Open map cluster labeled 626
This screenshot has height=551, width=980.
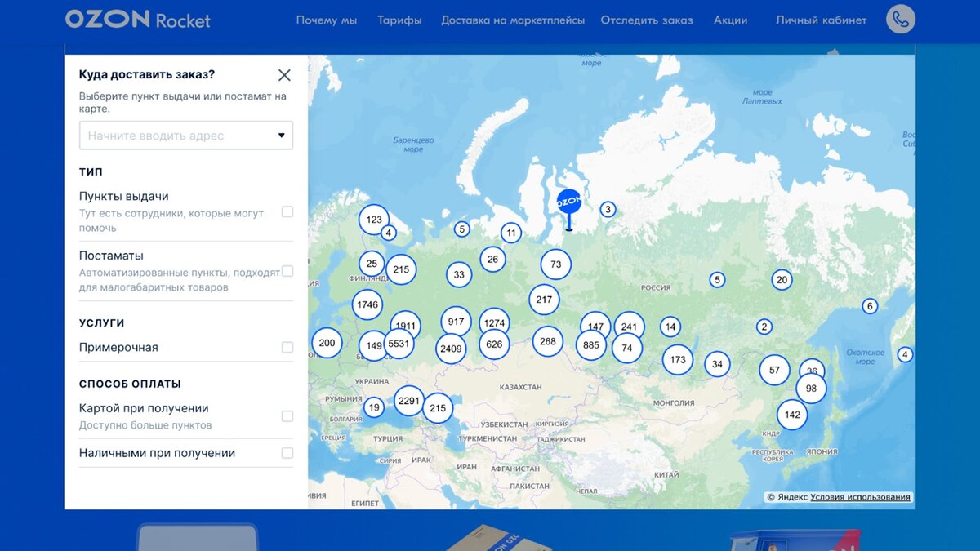pyautogui.click(x=494, y=344)
